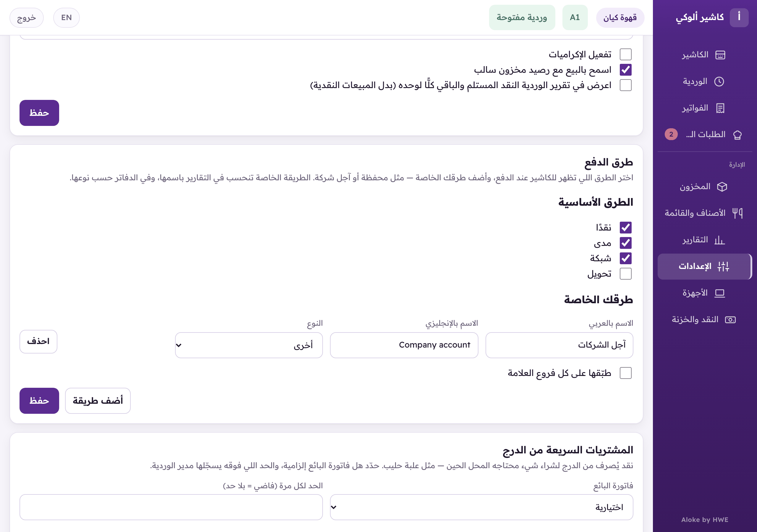Click حفظ in the top settings card

[39, 113]
